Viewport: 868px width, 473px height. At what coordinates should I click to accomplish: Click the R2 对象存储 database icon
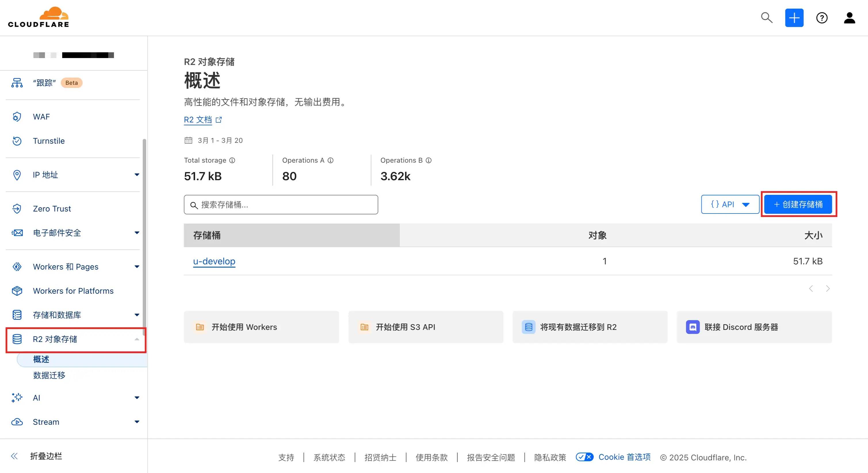(x=17, y=339)
